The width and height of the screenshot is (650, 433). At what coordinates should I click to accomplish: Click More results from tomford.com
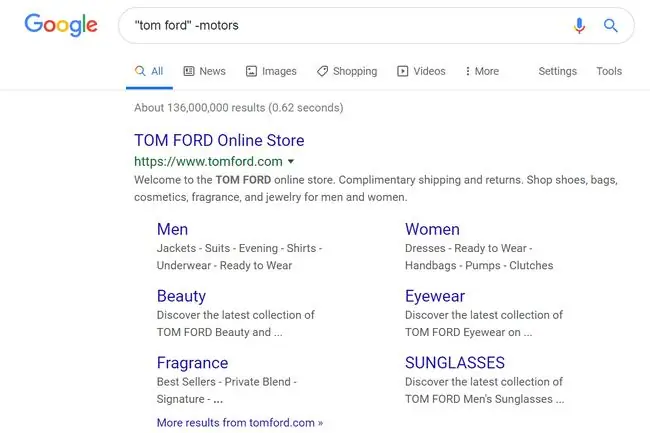(240, 423)
